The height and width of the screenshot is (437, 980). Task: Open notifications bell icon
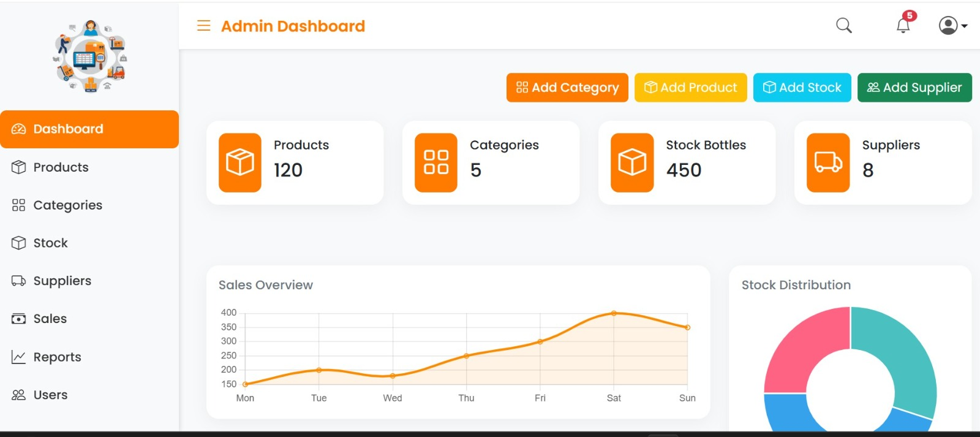click(903, 26)
